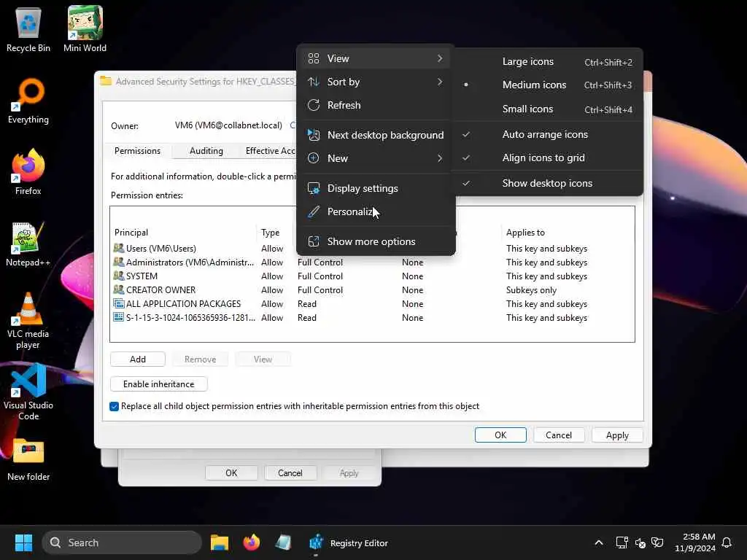Select the Visual Studio Code desktop icon

[28, 392]
